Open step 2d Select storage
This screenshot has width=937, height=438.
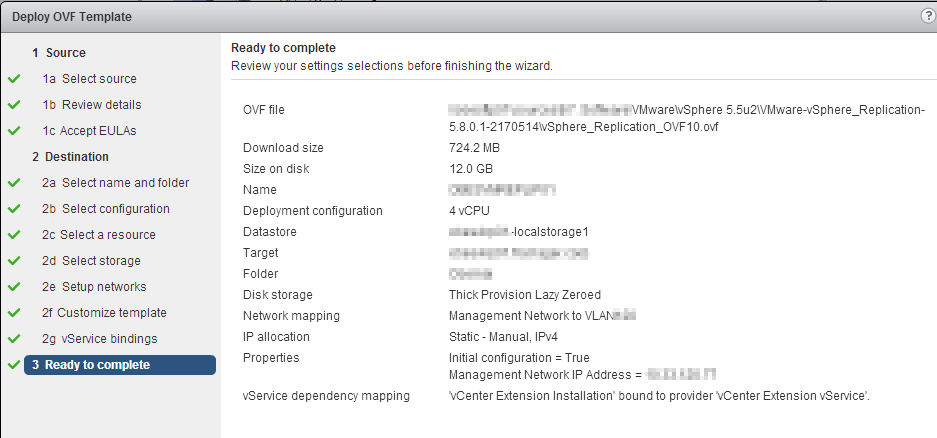point(91,261)
